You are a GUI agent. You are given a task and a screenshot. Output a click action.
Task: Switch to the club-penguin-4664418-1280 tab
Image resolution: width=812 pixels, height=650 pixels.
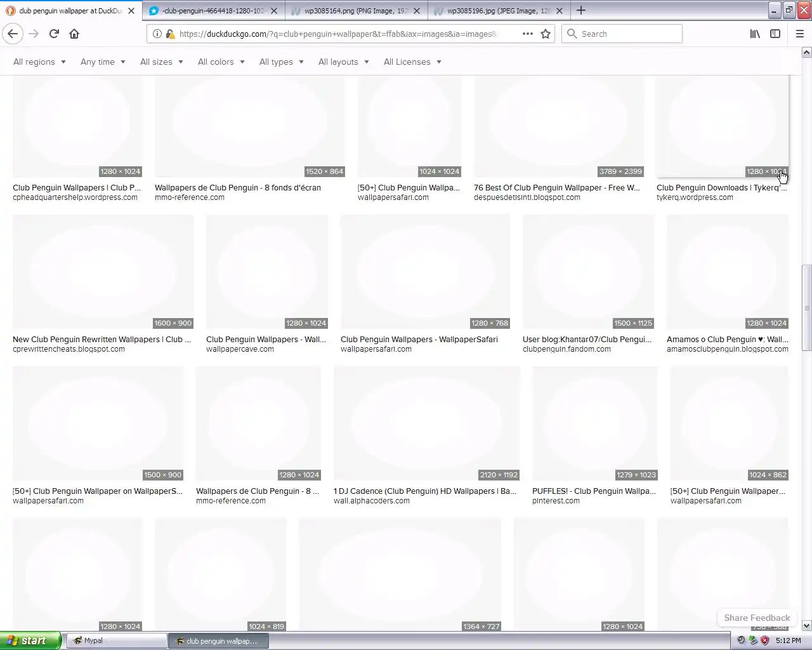click(x=213, y=11)
